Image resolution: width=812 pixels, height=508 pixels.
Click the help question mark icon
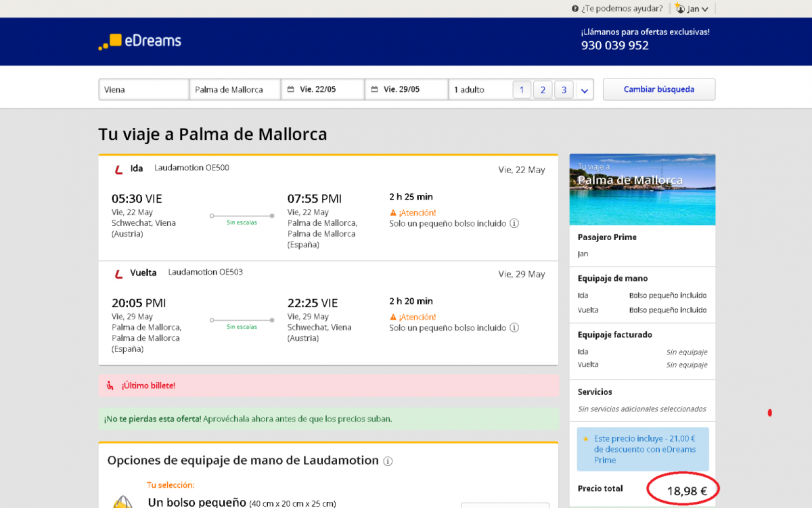point(575,9)
